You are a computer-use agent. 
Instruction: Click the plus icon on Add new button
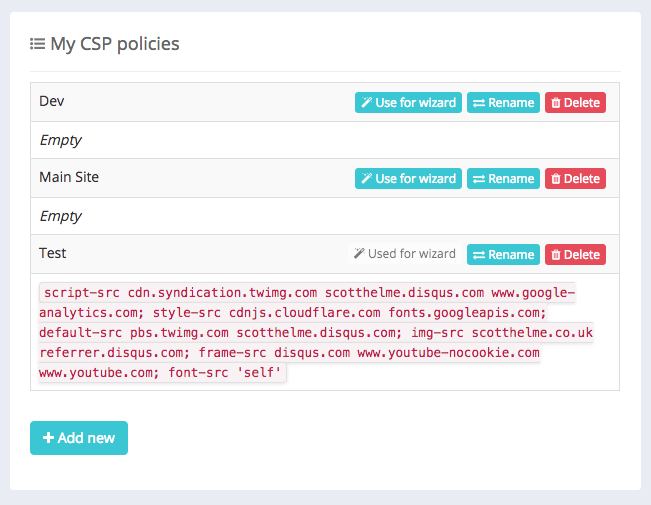tap(48, 438)
